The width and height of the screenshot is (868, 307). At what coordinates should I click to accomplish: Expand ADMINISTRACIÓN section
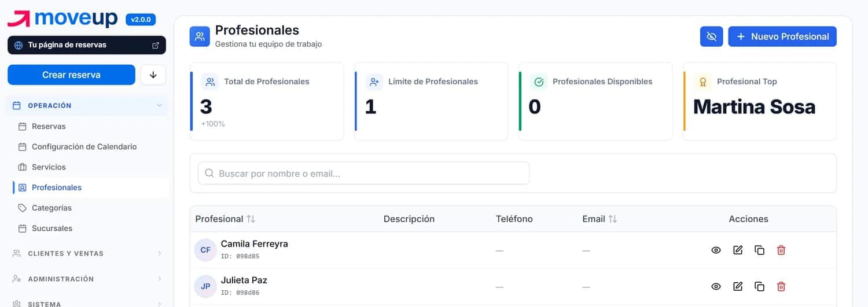click(x=87, y=279)
